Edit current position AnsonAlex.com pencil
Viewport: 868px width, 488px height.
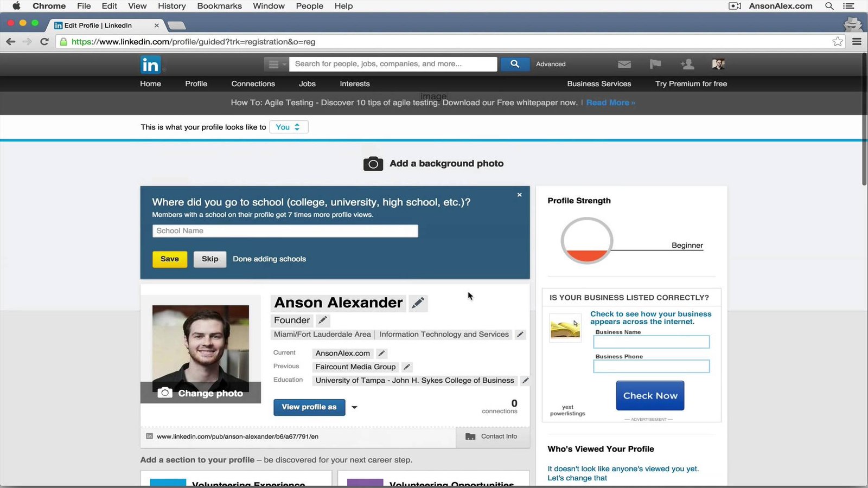(381, 354)
